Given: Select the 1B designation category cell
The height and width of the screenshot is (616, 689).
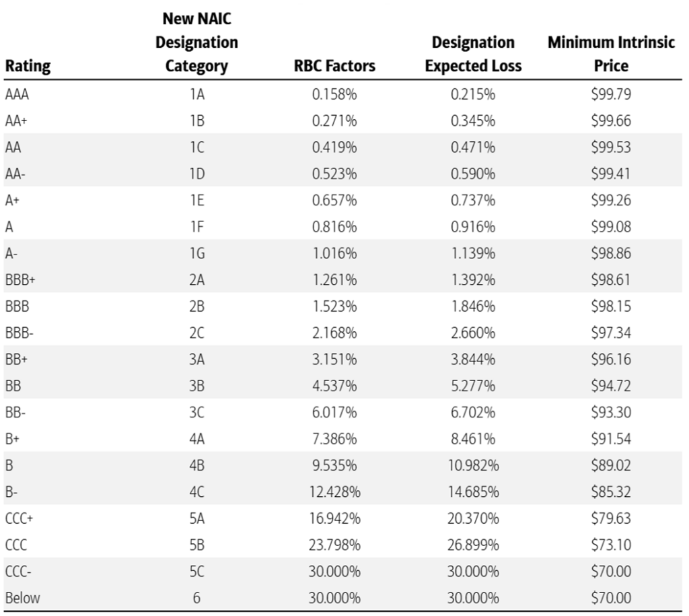Looking at the screenshot, I should pos(196,121).
